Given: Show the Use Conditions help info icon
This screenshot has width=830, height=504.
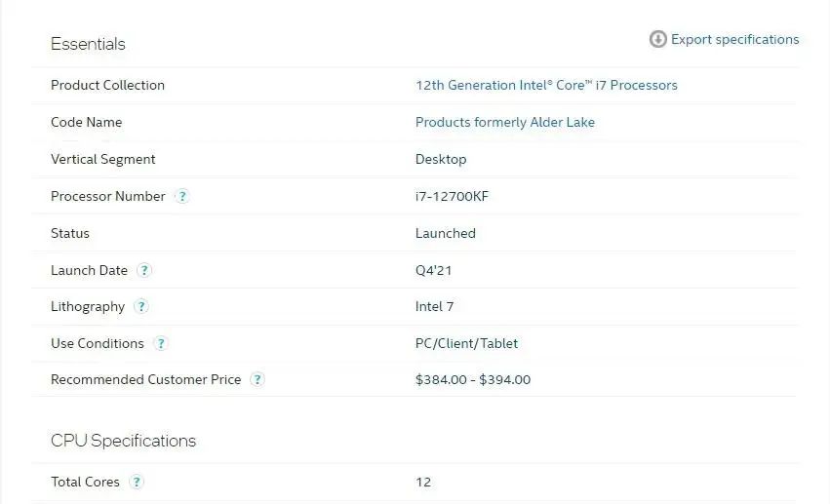Looking at the screenshot, I should 161,343.
